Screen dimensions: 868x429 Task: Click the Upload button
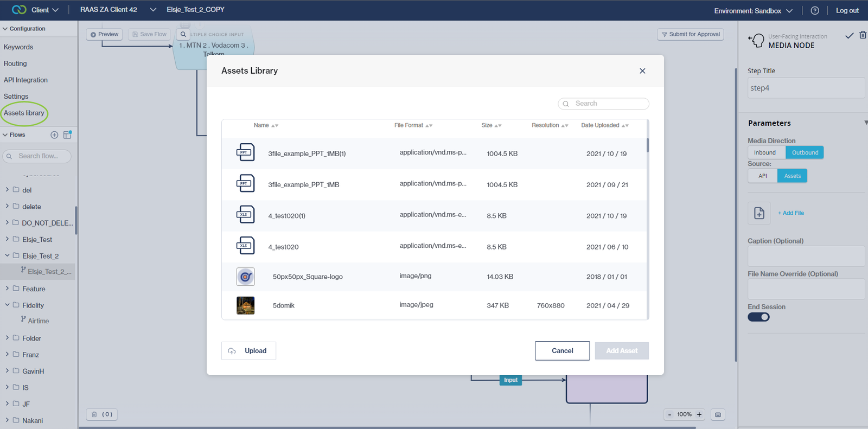pyautogui.click(x=248, y=351)
